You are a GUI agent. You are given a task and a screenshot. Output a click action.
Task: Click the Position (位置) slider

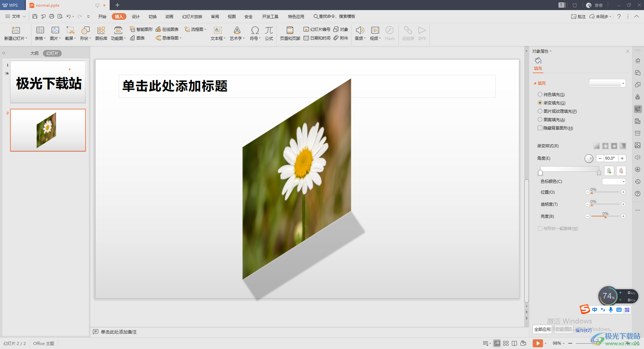[605, 192]
